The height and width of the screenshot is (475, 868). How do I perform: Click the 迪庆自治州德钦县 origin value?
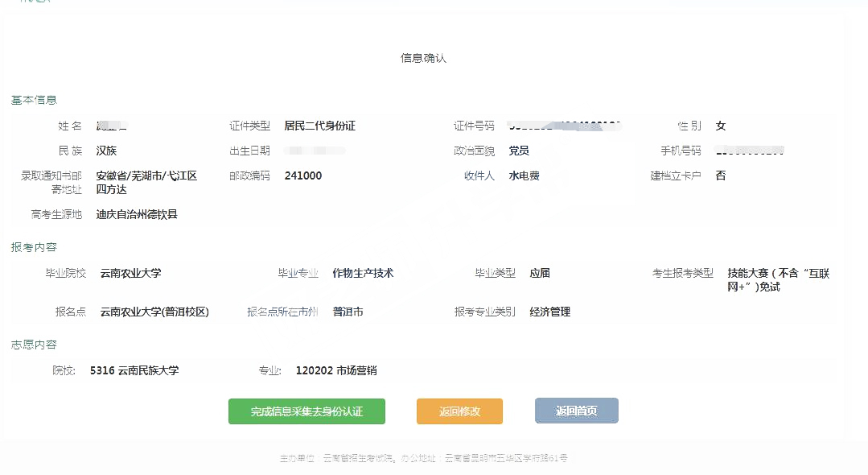(137, 214)
